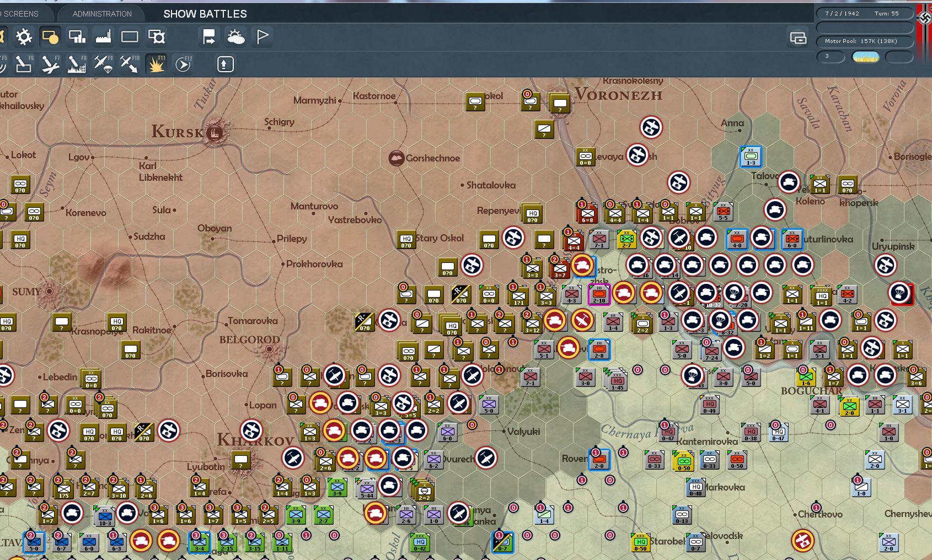Viewport: 932px width, 560px height.
Task: Click the Belgorod map label
Action: [x=249, y=340]
